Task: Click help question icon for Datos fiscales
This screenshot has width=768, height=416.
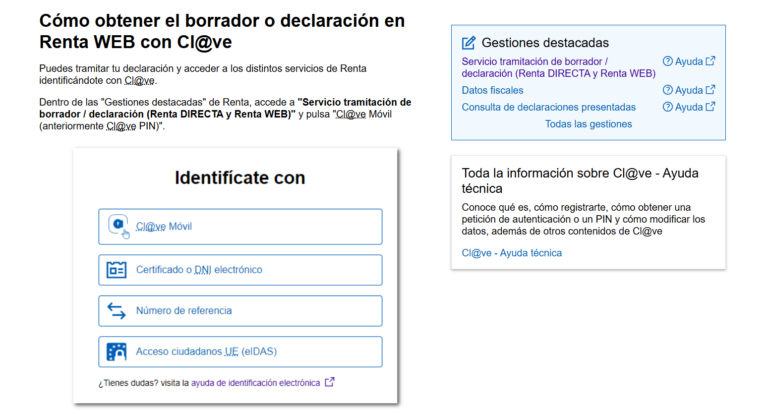Action: click(668, 90)
